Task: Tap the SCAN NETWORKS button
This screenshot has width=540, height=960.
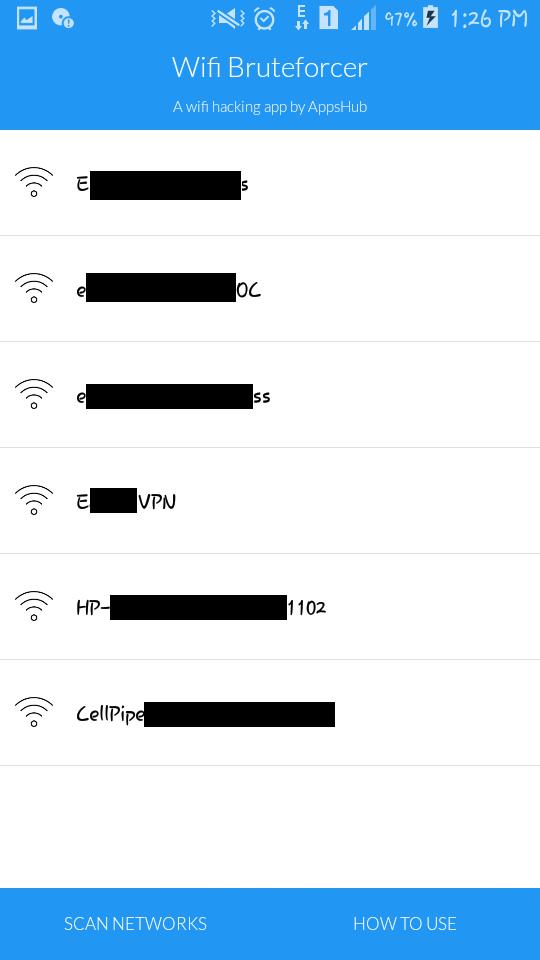Action: (135, 923)
